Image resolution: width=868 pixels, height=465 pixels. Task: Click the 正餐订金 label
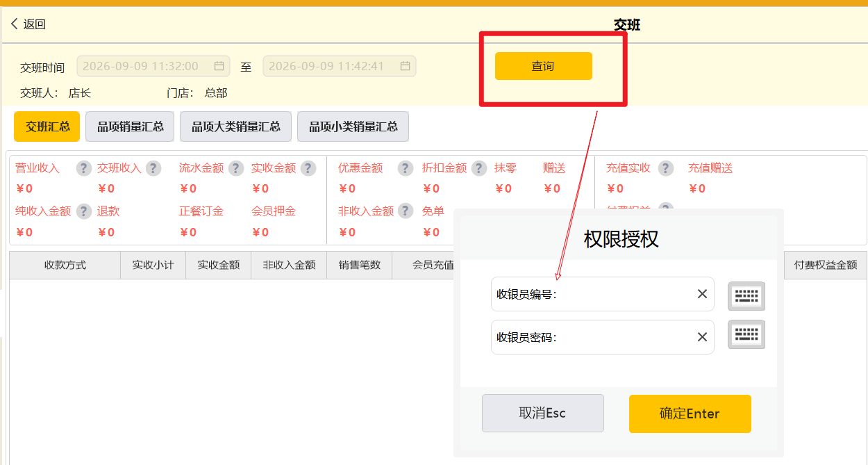click(201, 211)
